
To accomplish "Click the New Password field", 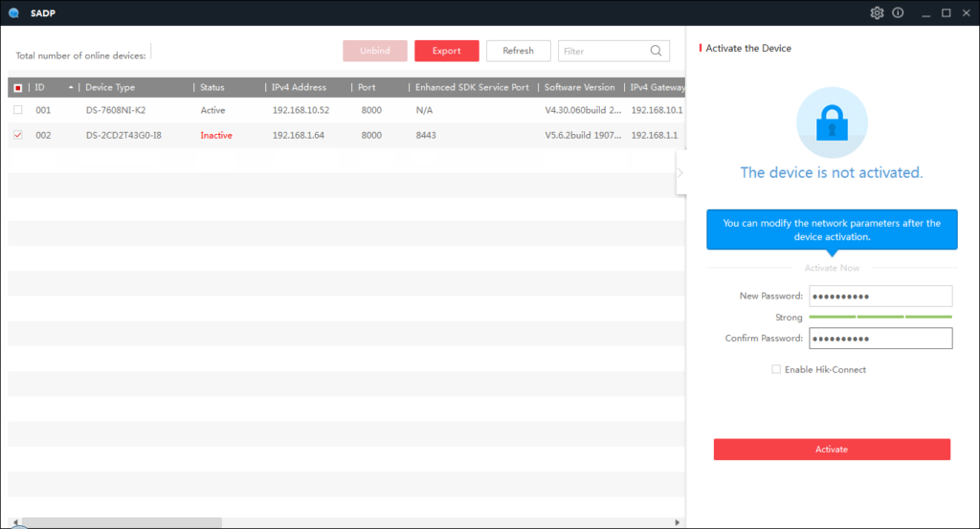I will coord(880,296).
